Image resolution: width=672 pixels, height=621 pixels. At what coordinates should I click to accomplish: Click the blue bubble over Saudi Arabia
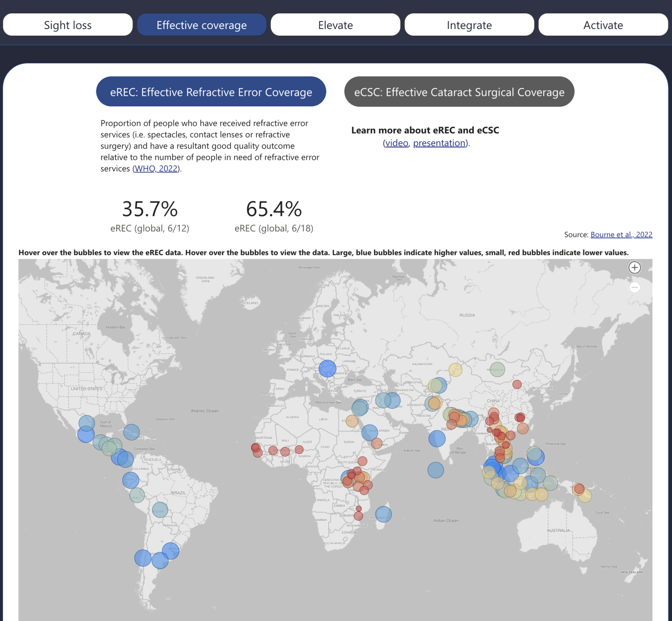370,433
